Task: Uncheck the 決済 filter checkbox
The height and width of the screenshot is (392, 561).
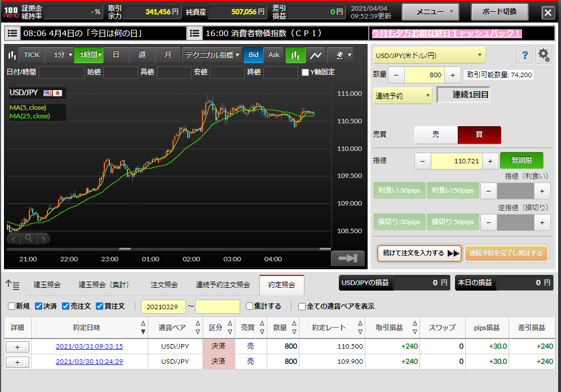Action: (39, 306)
